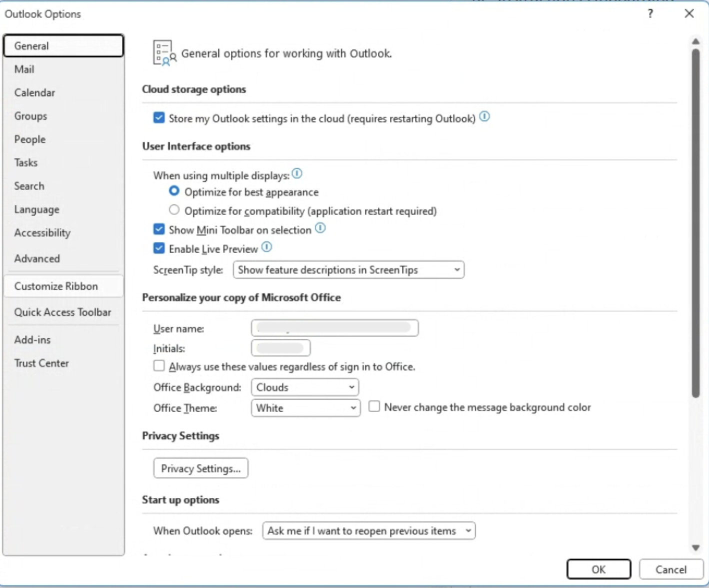Open the People category
The width and height of the screenshot is (709, 588).
63,139
